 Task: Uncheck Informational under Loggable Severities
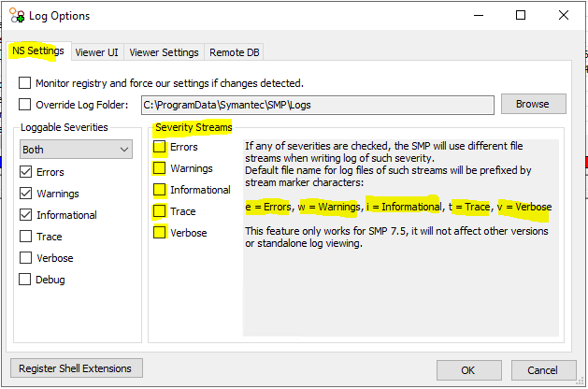click(25, 214)
